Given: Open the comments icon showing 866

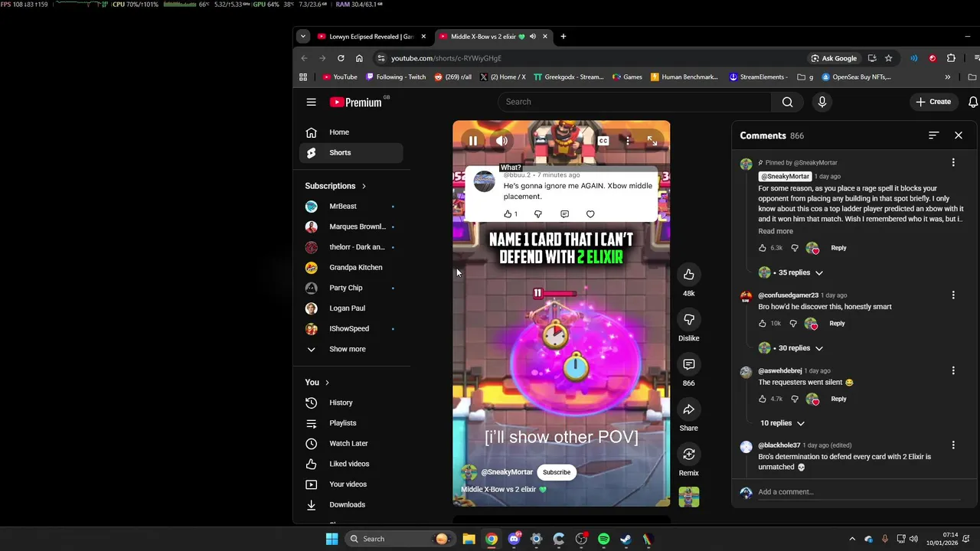Looking at the screenshot, I should 688,365.
